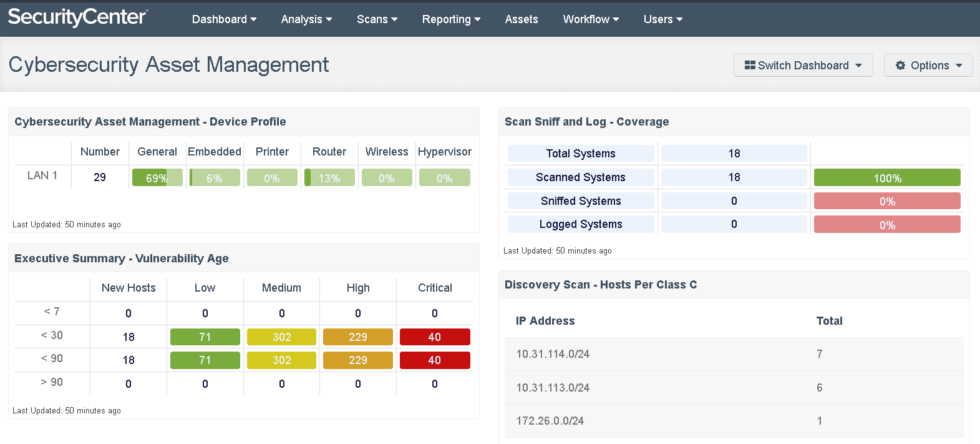Click the LAN 1 row label

42,175
